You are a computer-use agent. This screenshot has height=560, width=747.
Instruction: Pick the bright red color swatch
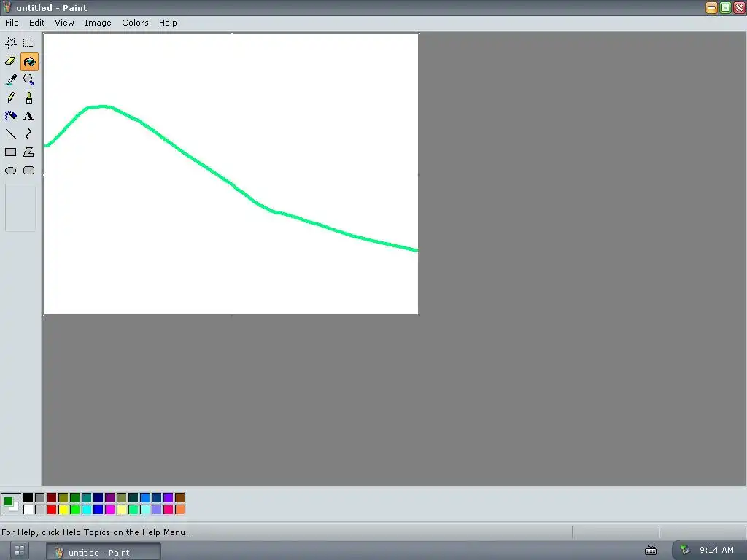[x=52, y=510]
